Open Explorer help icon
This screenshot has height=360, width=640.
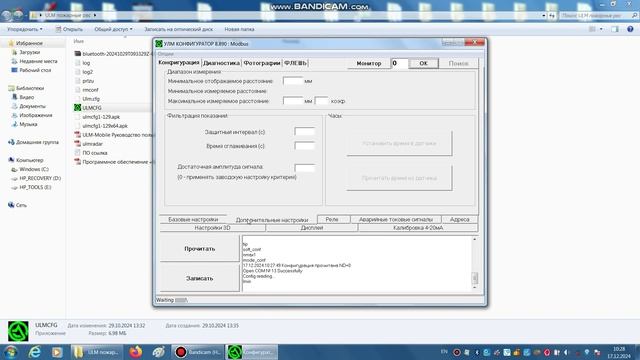[630, 29]
